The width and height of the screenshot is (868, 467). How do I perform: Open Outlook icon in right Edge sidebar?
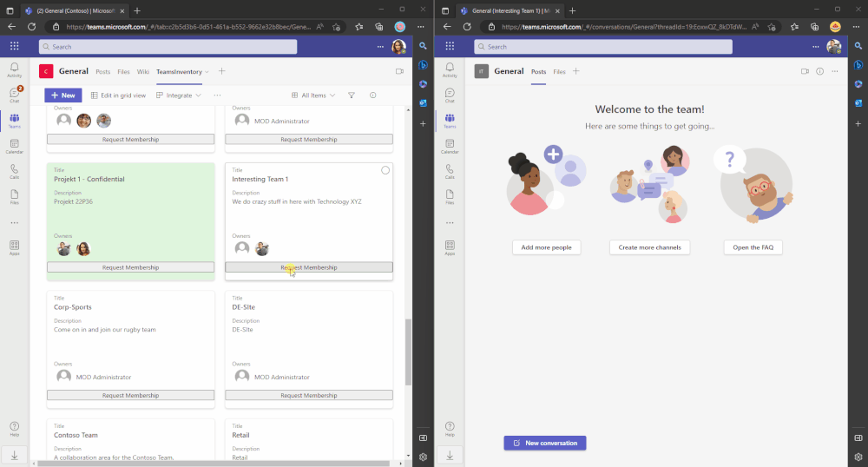point(858,103)
